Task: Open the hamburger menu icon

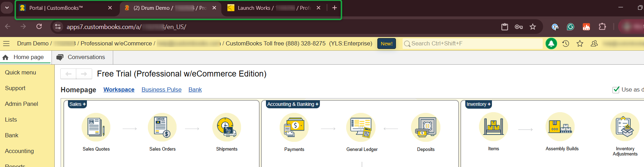Action: (6, 44)
